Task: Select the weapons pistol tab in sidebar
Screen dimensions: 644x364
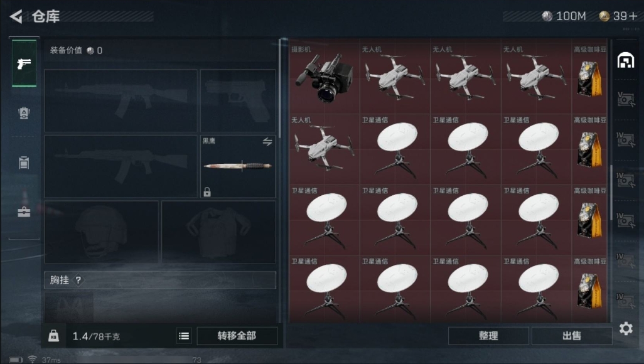Action: pyautogui.click(x=24, y=63)
